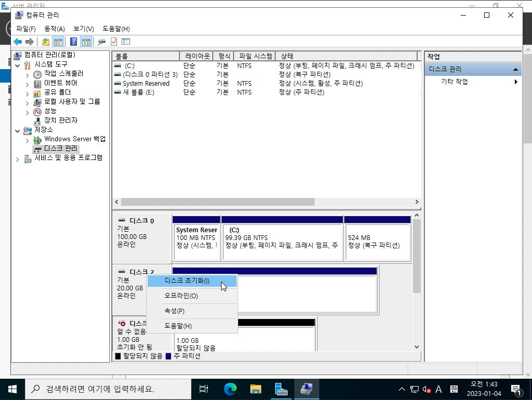Click the Back arrow toolbar icon

[18, 42]
